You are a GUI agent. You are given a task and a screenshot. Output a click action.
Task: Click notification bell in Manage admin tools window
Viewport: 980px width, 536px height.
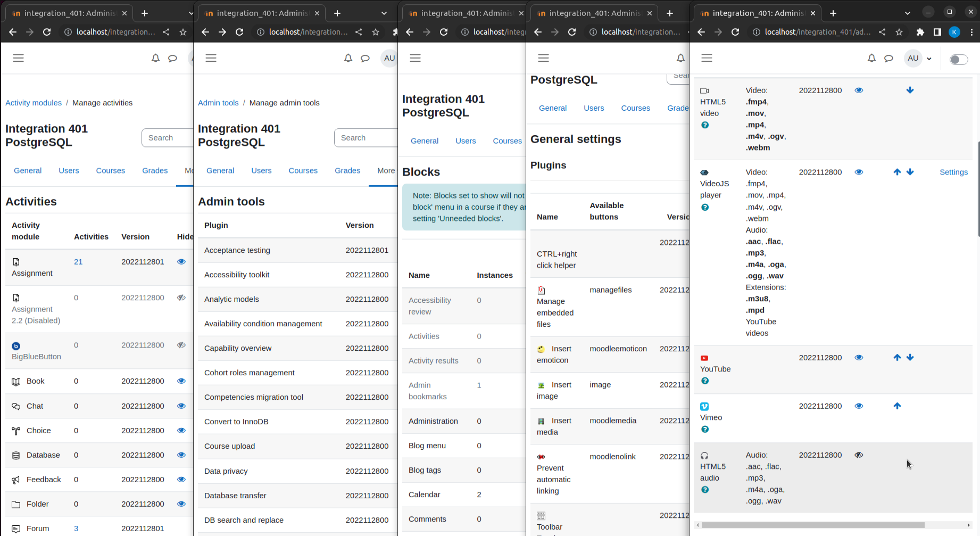pos(348,59)
